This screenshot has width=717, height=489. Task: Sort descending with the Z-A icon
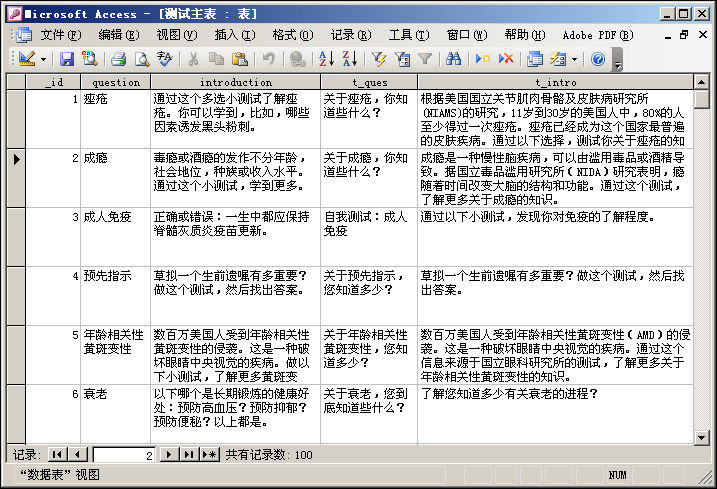350,59
